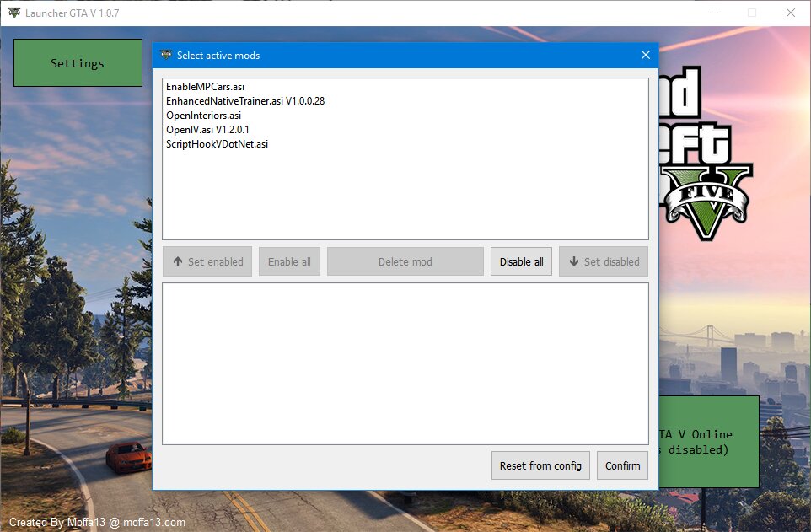811x532 pixels.
Task: Click inside the empty disabled mods list
Action: 405,363
